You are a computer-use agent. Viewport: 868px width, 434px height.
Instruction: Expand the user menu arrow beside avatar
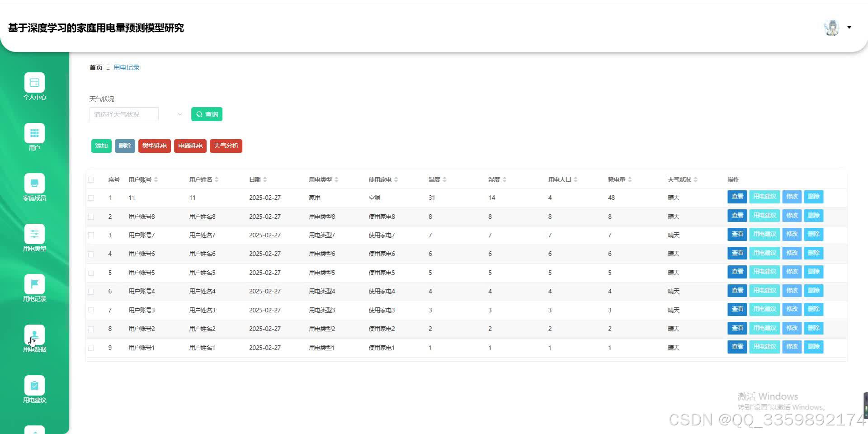[849, 28]
